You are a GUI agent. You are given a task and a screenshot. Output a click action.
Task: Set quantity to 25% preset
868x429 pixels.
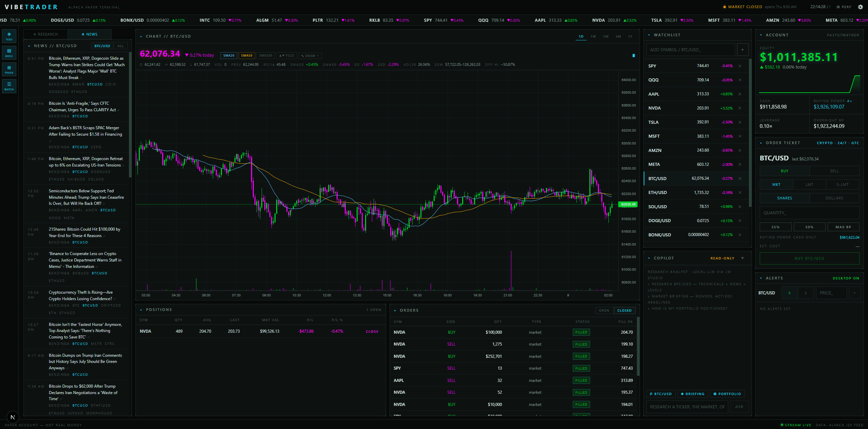click(x=775, y=227)
